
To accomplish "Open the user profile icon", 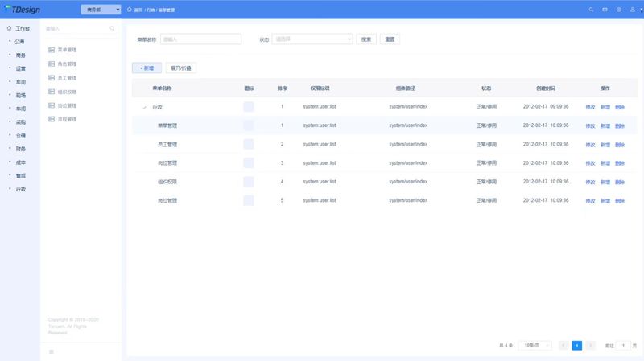I will [x=632, y=10].
